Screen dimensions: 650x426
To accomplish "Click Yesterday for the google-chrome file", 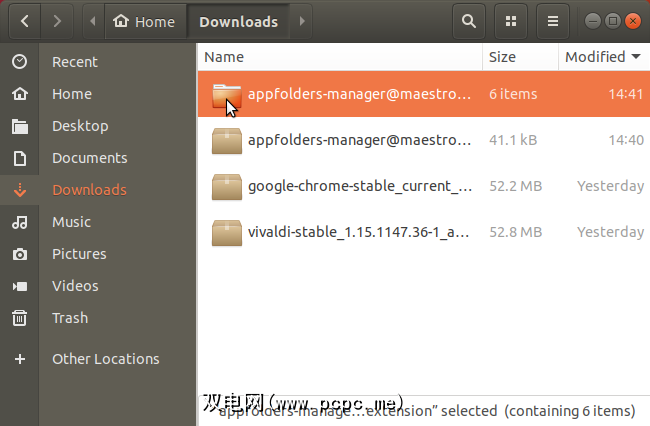I will point(611,186).
